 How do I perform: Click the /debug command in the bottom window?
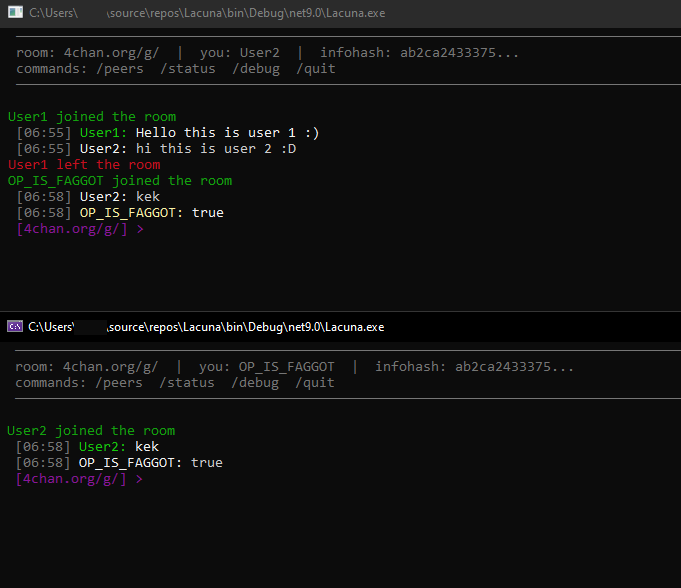[255, 383]
